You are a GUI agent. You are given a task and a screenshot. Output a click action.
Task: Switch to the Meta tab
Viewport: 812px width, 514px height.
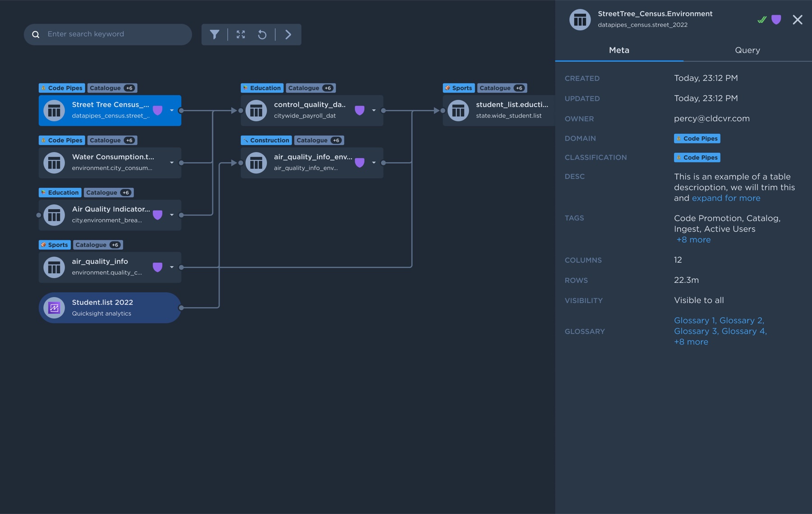[619, 50]
